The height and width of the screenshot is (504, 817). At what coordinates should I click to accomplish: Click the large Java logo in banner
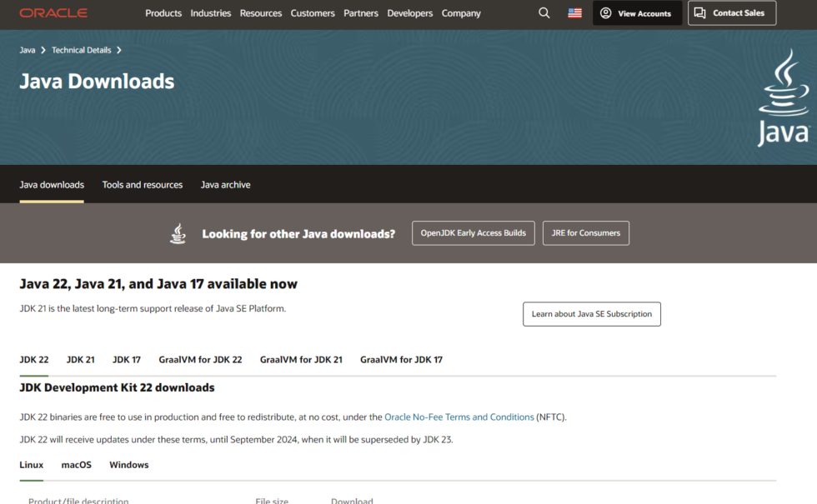[783, 98]
